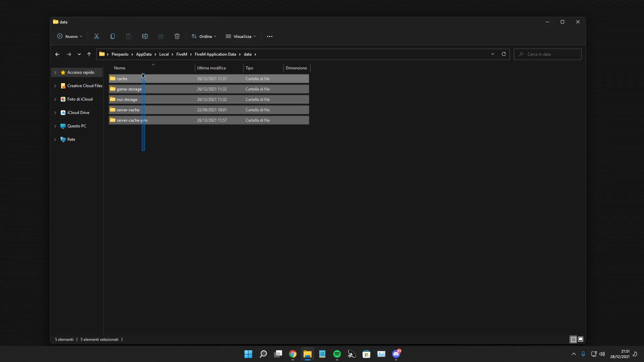
Task: Open the Ordina sorting dropdown
Action: [204, 36]
